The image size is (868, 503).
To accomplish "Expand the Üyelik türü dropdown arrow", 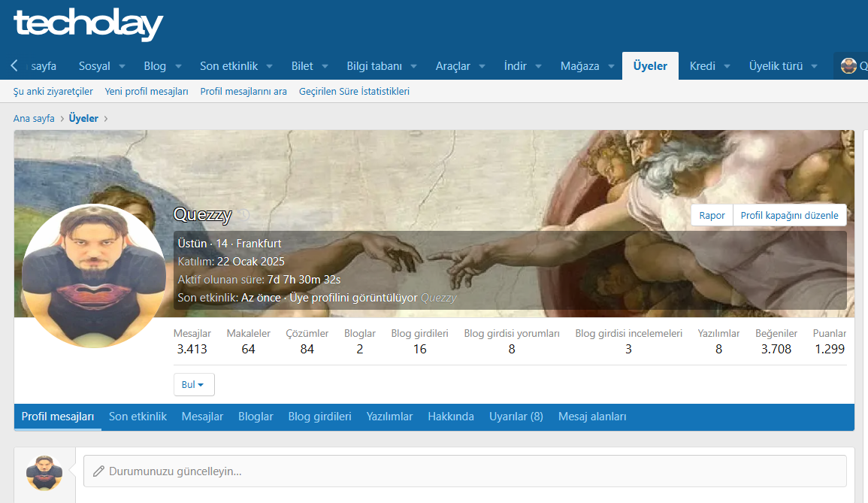I will (815, 66).
